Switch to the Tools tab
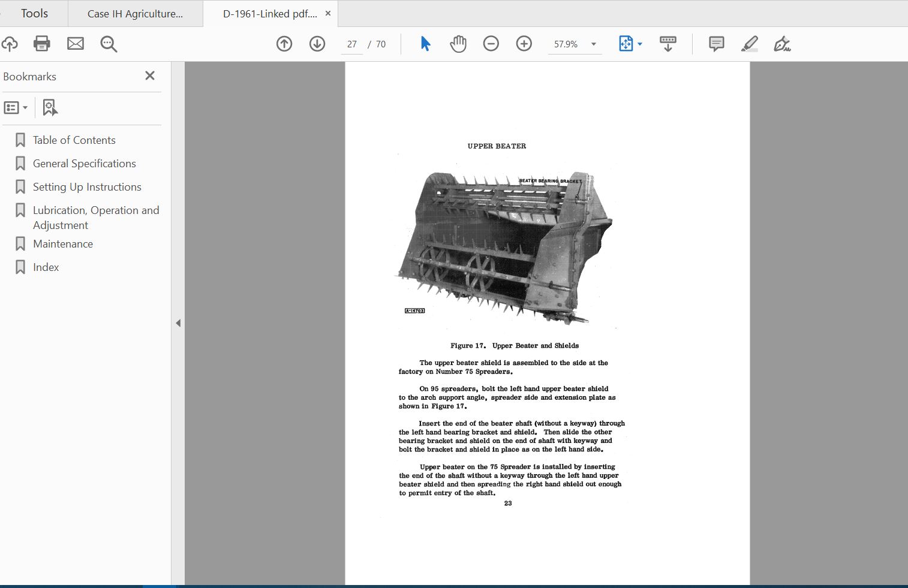The image size is (908, 588). coord(34,13)
